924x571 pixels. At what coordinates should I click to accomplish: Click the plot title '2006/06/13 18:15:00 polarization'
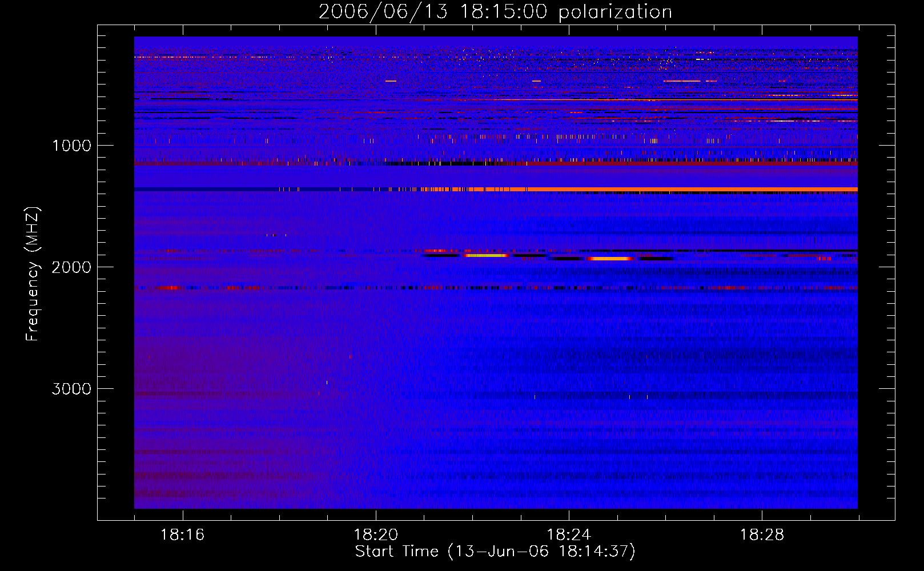495,12
